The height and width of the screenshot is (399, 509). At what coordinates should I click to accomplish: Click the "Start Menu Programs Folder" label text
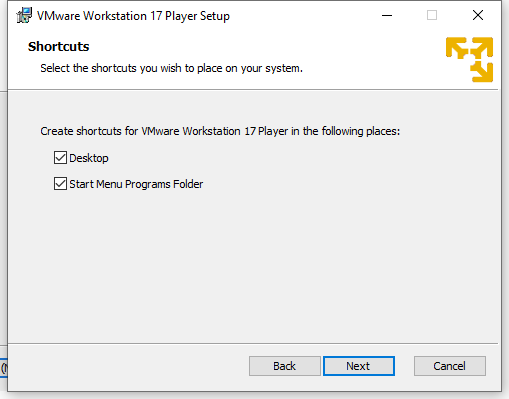[136, 184]
